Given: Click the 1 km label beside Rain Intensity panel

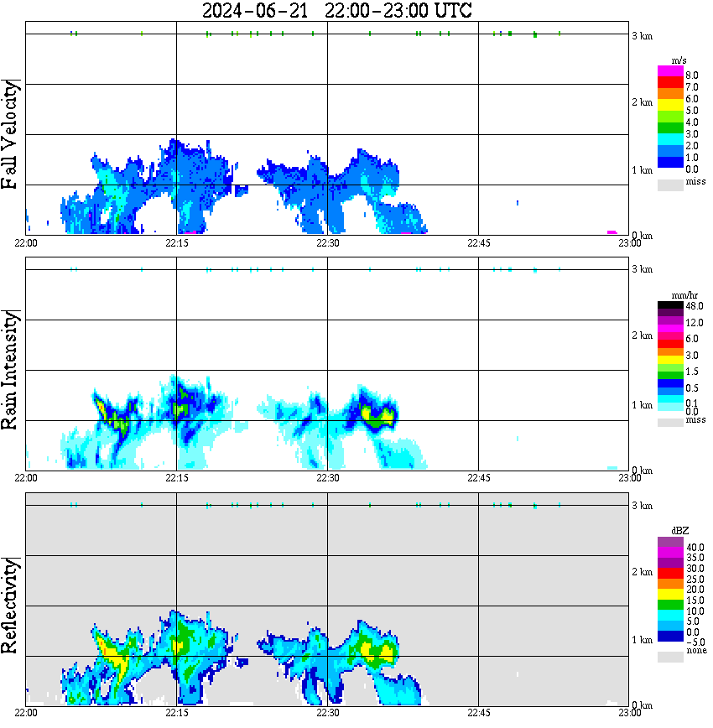Looking at the screenshot, I should [x=642, y=405].
